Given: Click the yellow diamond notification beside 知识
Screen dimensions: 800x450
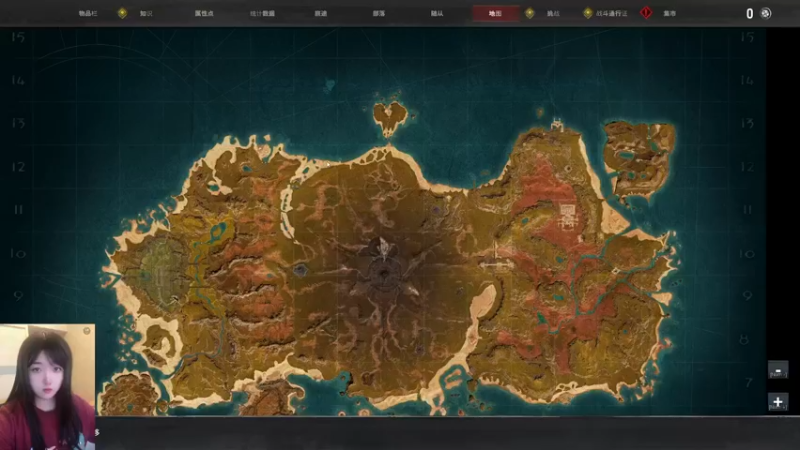Looking at the screenshot, I should (122, 13).
